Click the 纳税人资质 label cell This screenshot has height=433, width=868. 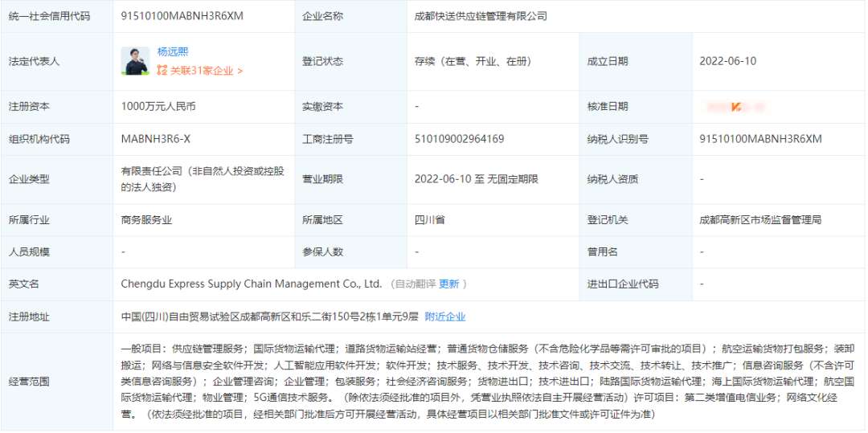pyautogui.click(x=636, y=179)
